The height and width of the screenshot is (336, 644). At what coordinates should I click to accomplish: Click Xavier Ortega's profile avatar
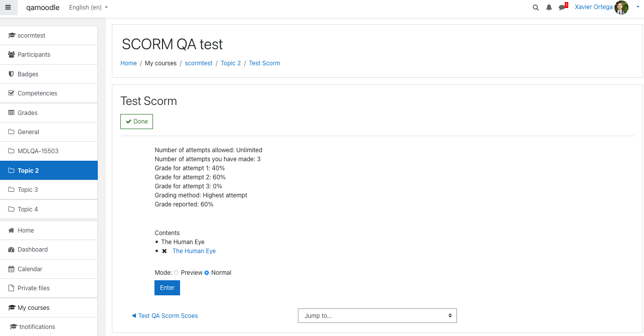[x=621, y=8]
